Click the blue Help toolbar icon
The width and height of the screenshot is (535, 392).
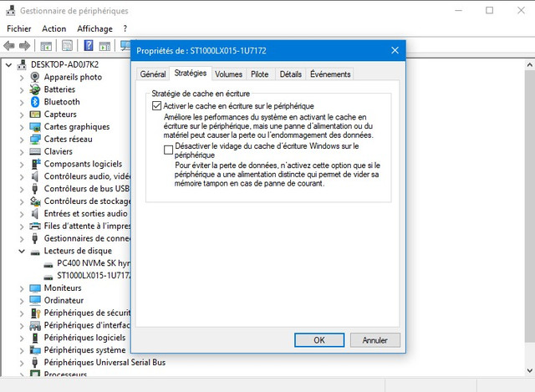pyautogui.click(x=89, y=45)
